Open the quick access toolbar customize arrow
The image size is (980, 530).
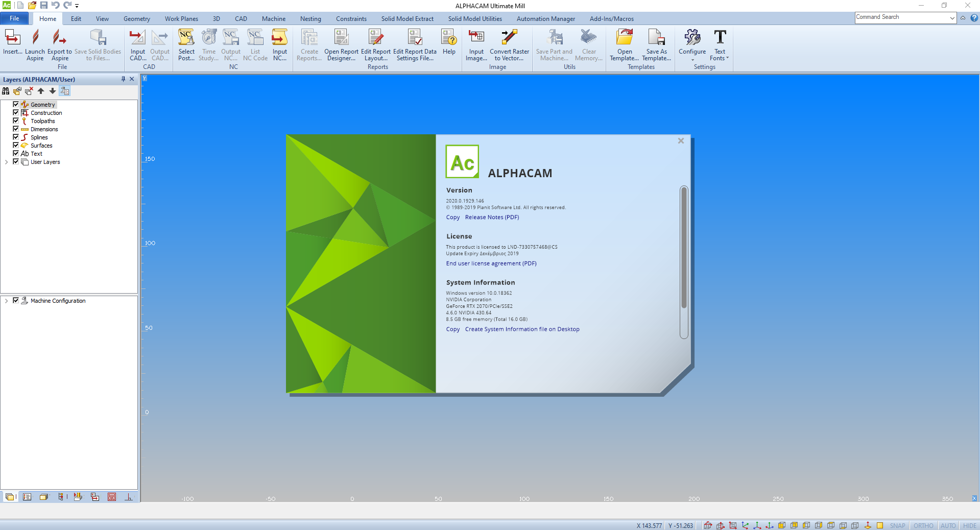coord(77,6)
